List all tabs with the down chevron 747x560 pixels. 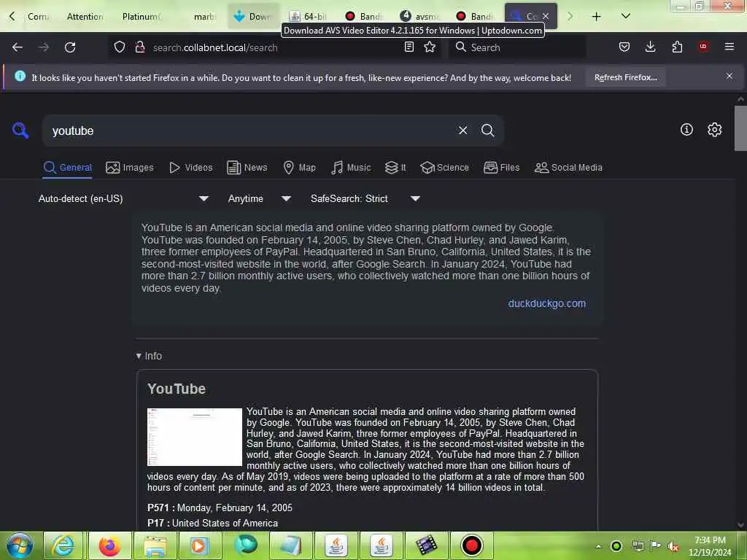click(x=625, y=16)
